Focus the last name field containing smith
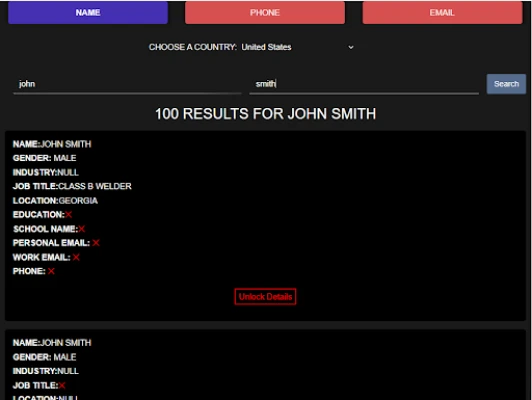Screen dimensions: 532x400 tap(364, 84)
